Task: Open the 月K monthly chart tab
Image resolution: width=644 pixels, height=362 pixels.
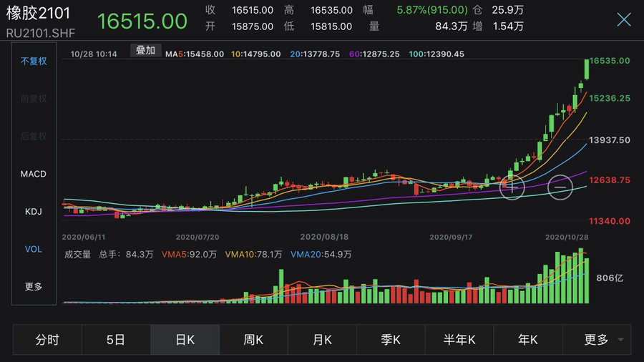Action: pos(322,340)
